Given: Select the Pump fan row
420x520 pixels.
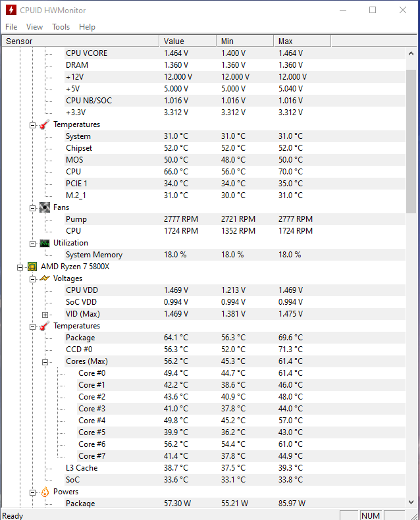Looking at the screenshot, I should click(x=235, y=219).
